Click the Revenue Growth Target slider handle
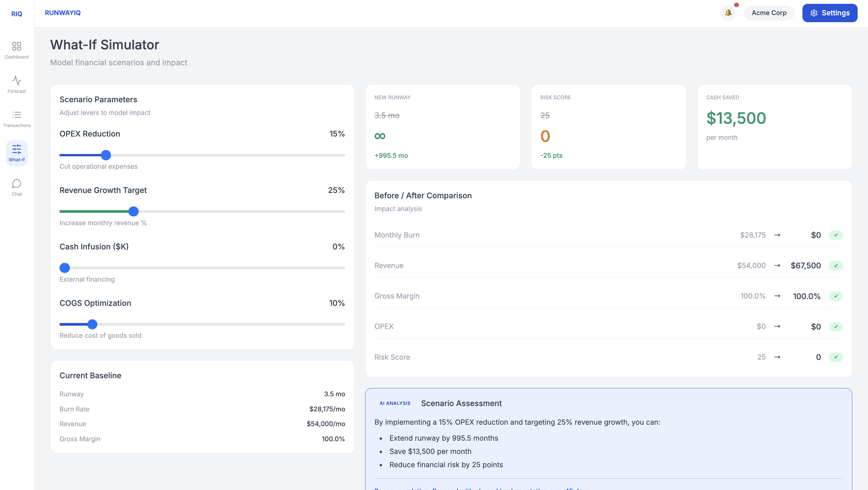This screenshot has width=868, height=490. click(x=134, y=211)
